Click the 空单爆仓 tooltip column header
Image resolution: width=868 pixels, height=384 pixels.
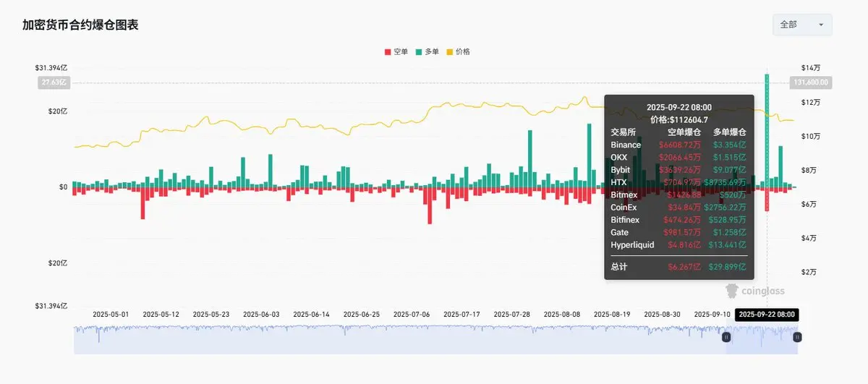coord(684,132)
